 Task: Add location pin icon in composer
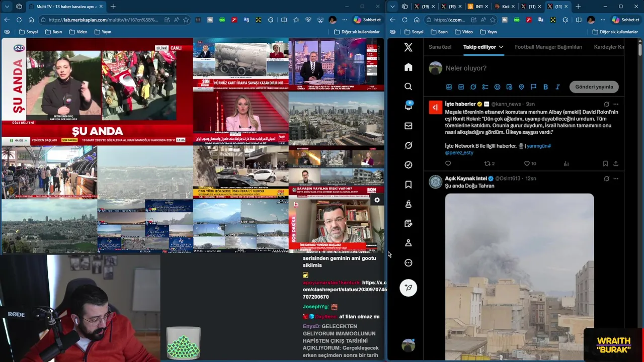521,87
